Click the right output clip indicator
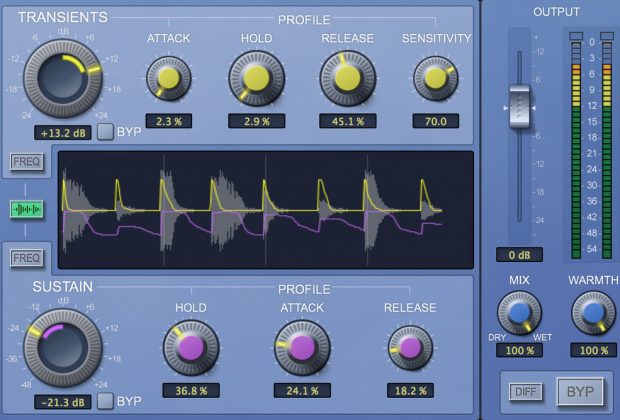The image size is (620, 420). click(607, 36)
